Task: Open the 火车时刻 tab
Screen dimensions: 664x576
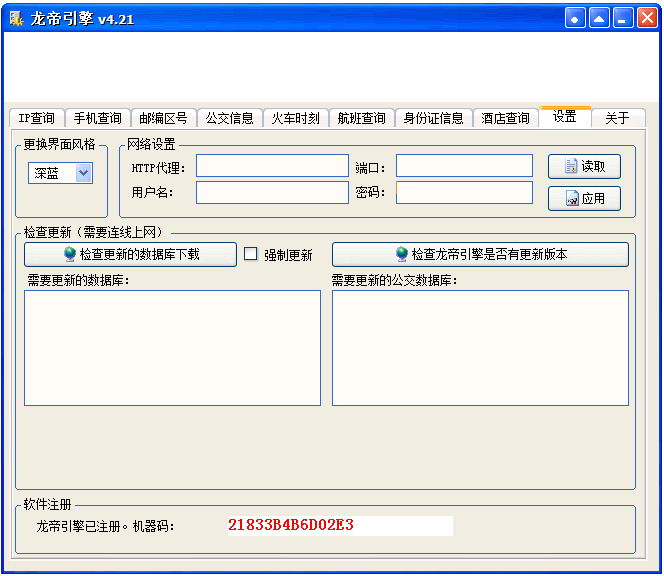Action: tap(296, 118)
